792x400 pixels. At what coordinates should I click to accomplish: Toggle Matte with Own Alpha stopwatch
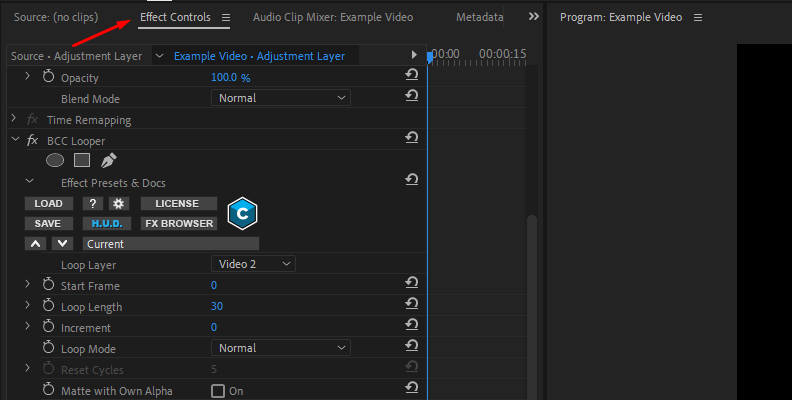click(48, 390)
